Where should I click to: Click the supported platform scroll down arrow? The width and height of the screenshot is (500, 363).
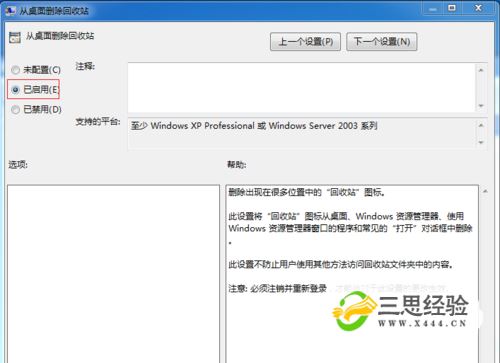(x=481, y=142)
